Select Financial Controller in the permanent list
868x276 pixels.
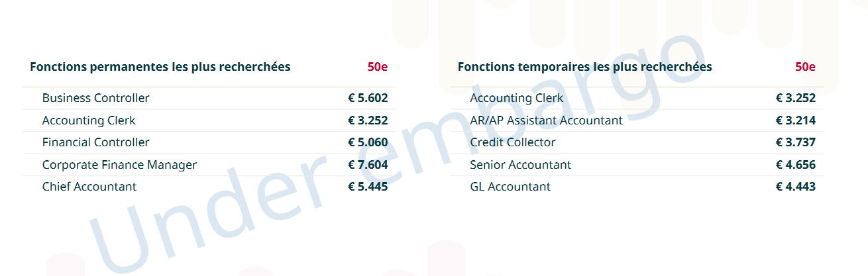(95, 142)
